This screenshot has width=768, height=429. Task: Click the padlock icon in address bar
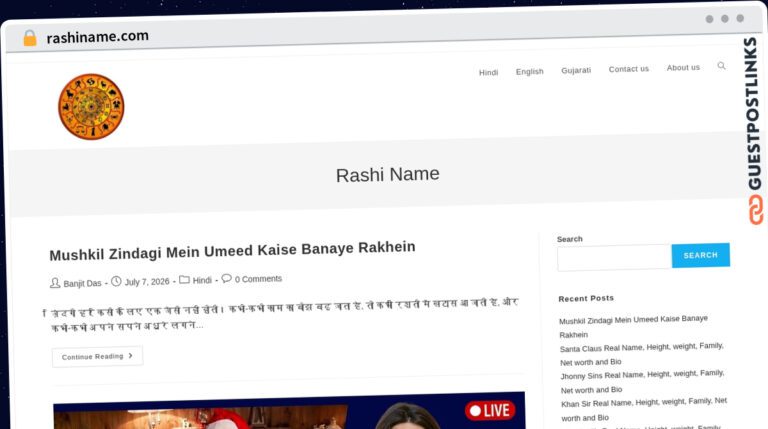coord(30,38)
